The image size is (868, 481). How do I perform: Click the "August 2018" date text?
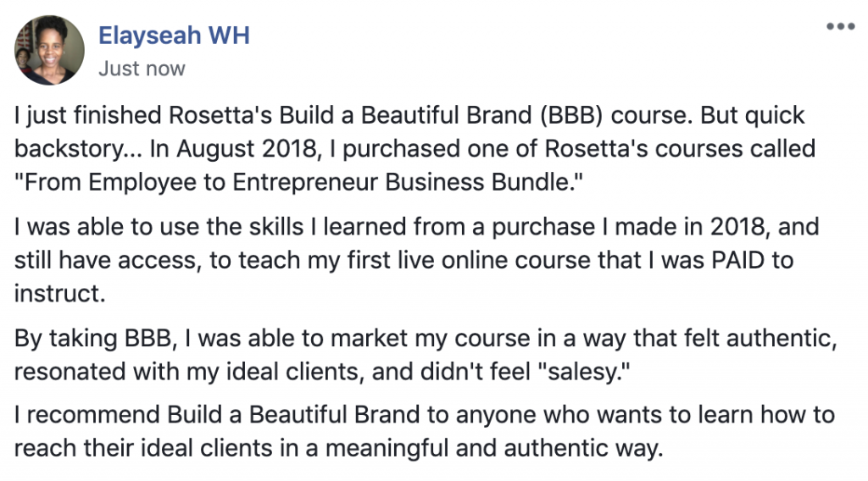coord(247,149)
